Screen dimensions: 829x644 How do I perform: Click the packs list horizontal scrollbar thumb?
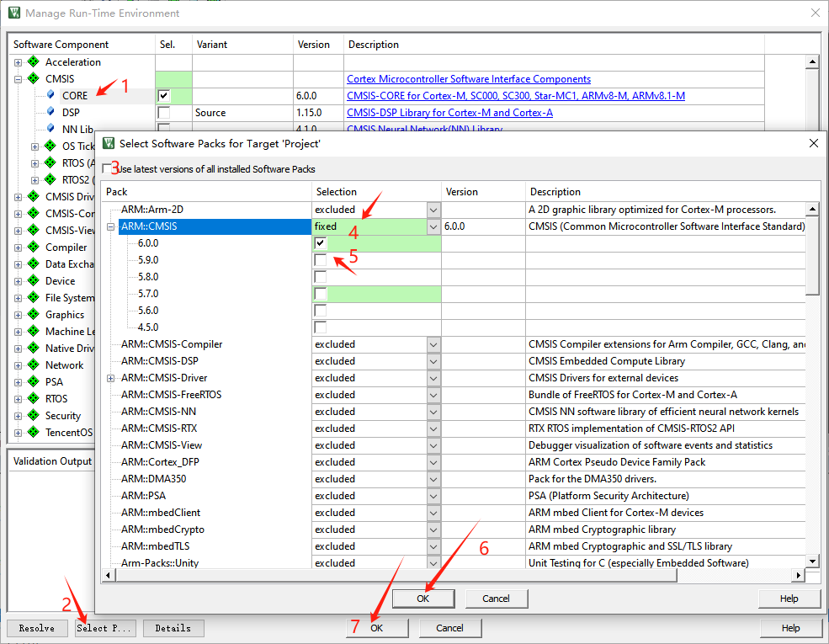pyautogui.click(x=396, y=575)
